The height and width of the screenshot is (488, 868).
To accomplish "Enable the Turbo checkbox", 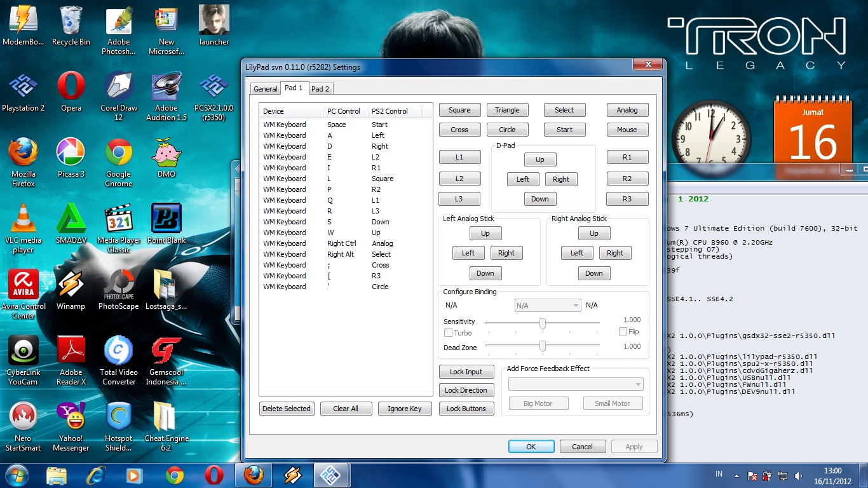I will coord(448,333).
